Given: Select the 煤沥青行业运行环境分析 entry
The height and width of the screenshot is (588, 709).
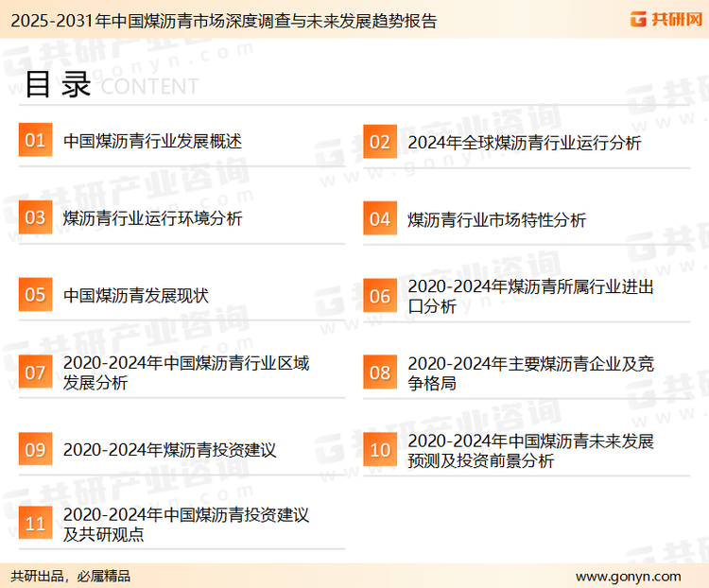Looking at the screenshot, I should point(152,218).
